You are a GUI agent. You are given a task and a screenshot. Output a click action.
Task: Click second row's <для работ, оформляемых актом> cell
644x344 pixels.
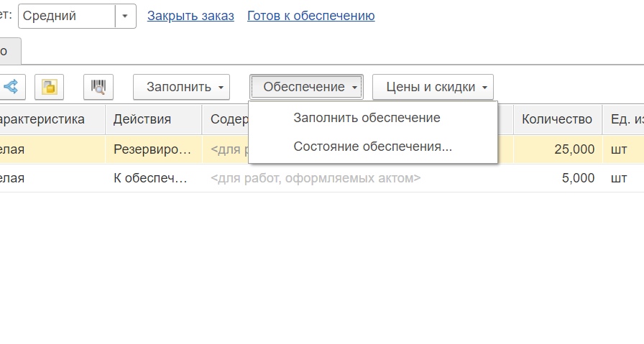pos(316,178)
